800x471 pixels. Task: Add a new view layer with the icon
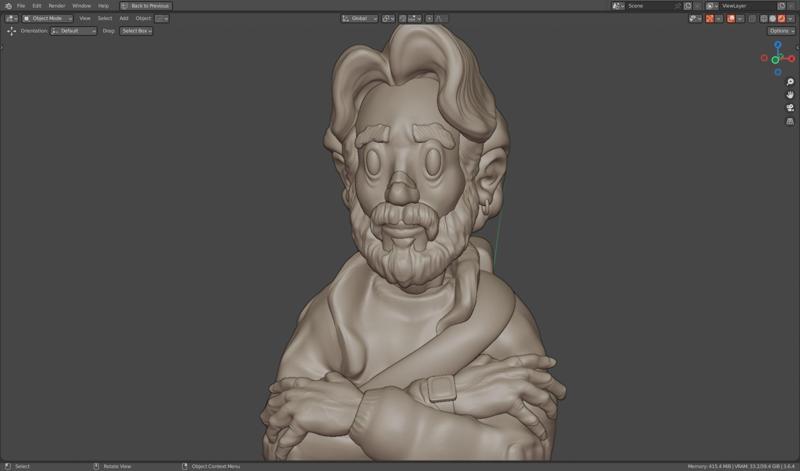click(782, 6)
